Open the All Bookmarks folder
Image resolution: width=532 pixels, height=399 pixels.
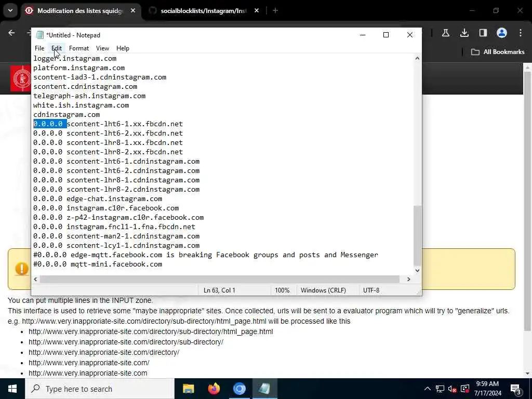click(497, 52)
